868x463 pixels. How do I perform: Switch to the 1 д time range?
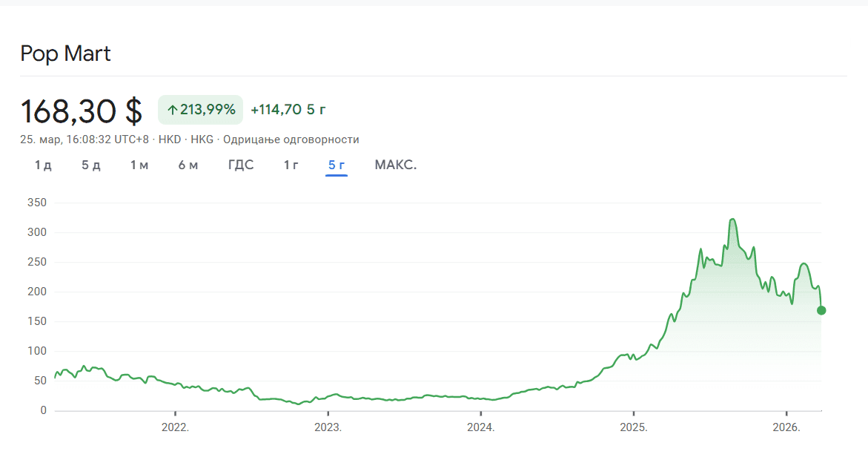[43, 165]
